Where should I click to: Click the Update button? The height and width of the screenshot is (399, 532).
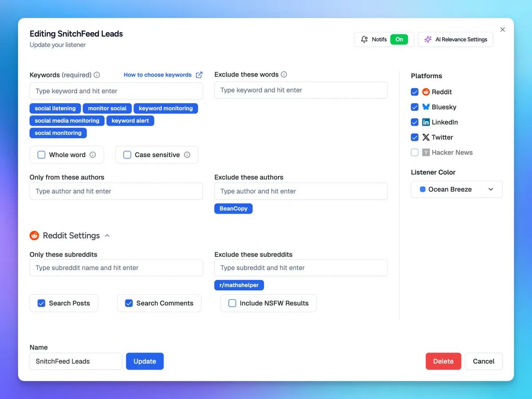click(145, 361)
